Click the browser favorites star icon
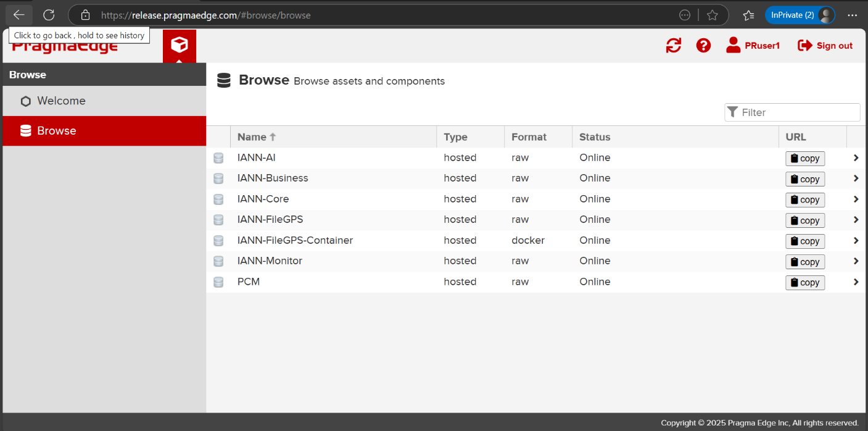Screen dimensions: 868x431 click(x=713, y=15)
